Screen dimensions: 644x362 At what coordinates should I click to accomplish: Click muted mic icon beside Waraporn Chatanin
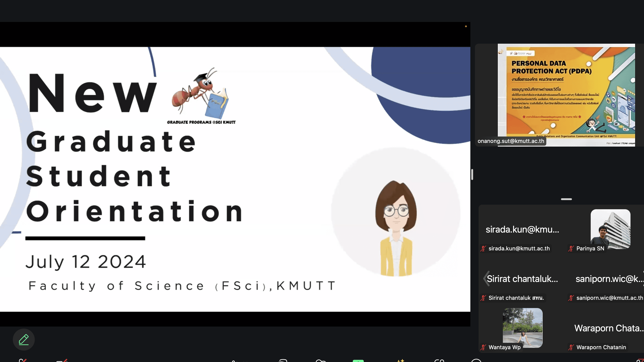coord(571,347)
